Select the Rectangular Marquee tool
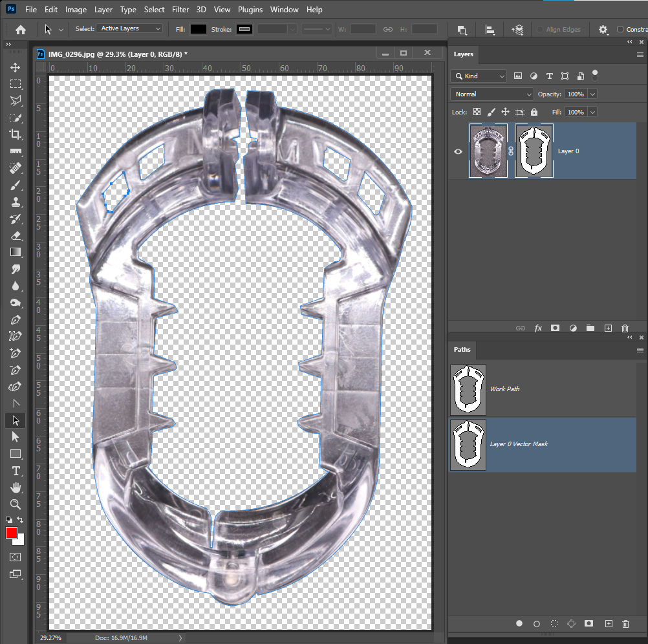This screenshot has height=644, width=648. [x=14, y=83]
